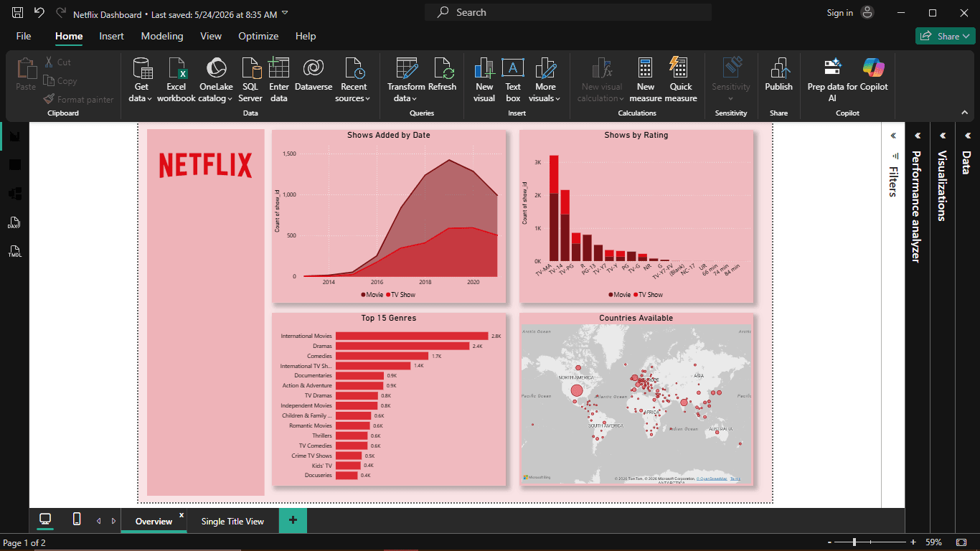
Task: Click the zoom slider handle
Action: coord(854,542)
